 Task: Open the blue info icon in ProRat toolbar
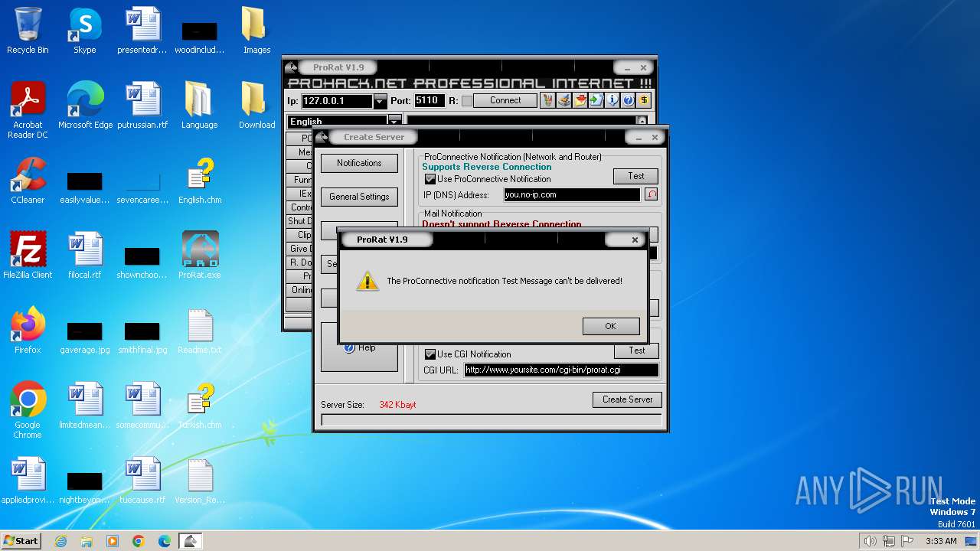tap(612, 100)
